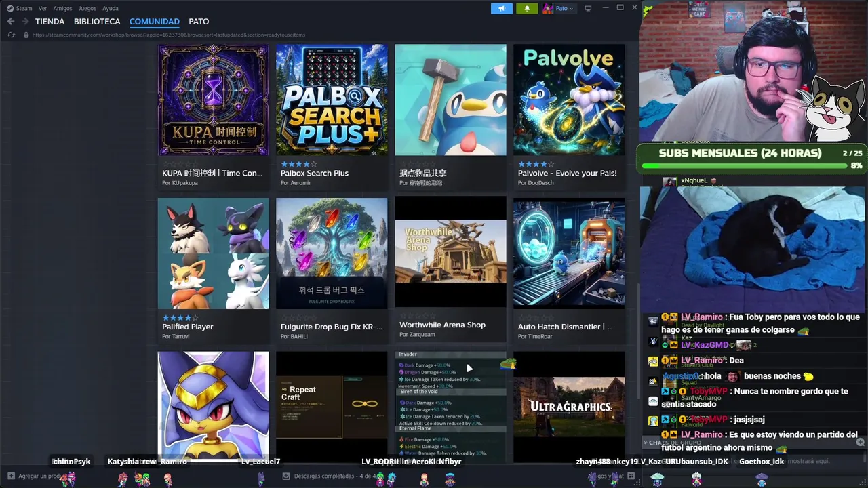The image size is (868, 488).
Task: Open the Ultragraphics mod thumbnail
Action: click(x=569, y=405)
